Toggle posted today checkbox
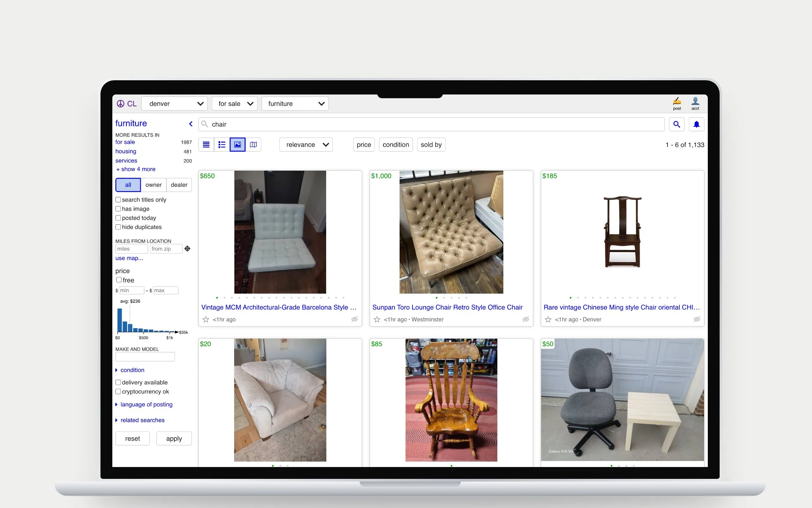Image resolution: width=812 pixels, height=508 pixels. 118,218
